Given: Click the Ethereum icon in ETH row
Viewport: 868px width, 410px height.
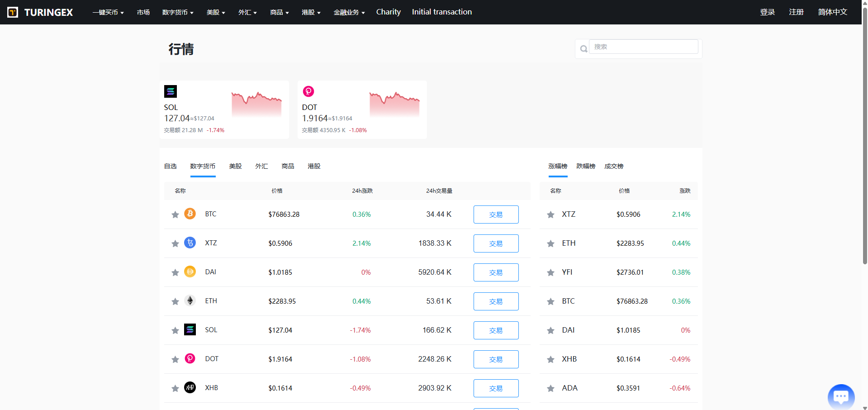Looking at the screenshot, I should [x=190, y=301].
